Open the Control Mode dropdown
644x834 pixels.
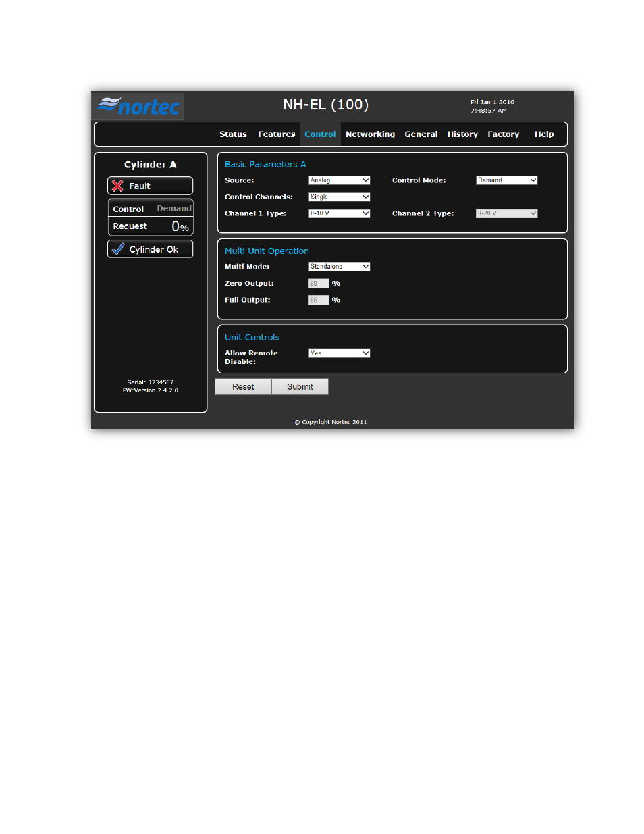click(507, 180)
